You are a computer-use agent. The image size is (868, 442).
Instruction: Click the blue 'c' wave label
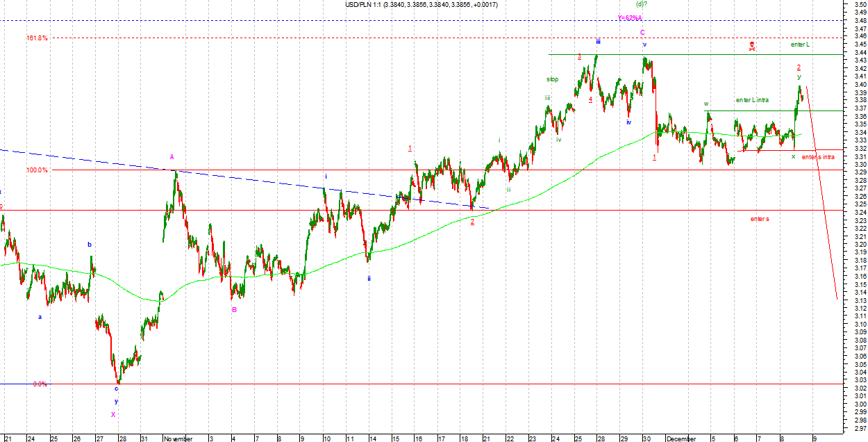(116, 388)
